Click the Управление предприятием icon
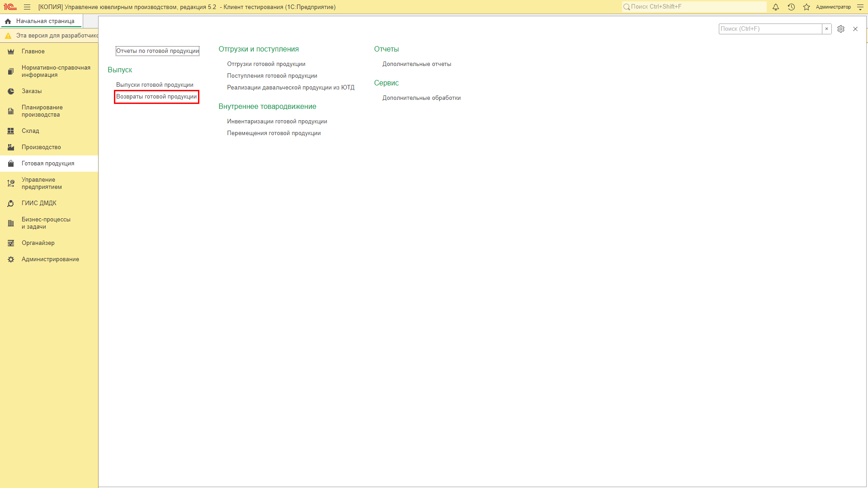The width and height of the screenshot is (868, 488). point(11,183)
